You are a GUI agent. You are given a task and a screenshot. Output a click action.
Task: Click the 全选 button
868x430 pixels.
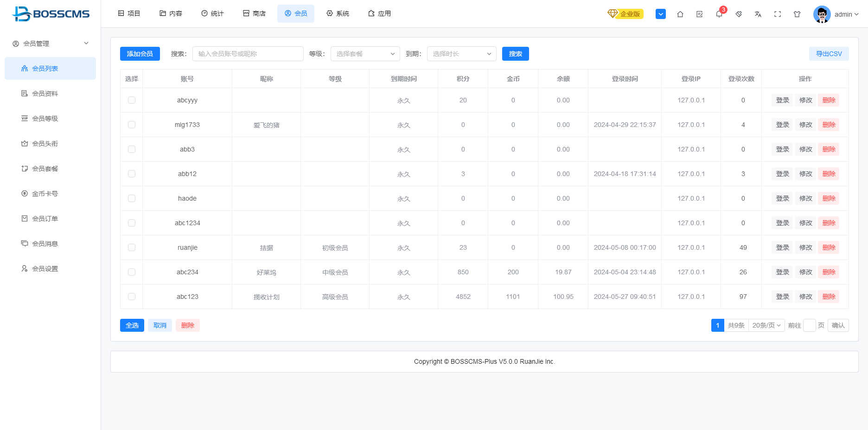tap(132, 325)
